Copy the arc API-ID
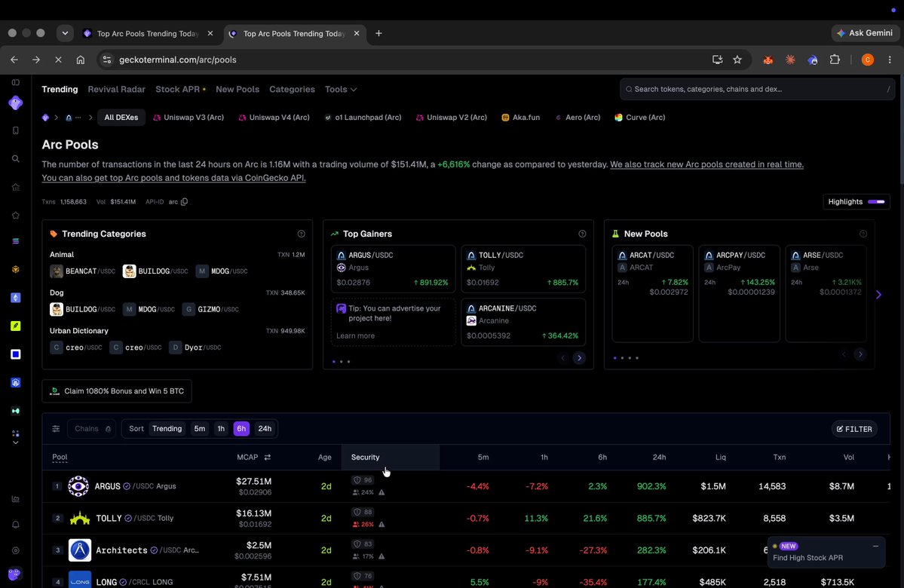Screen dimensions: 904x588 185,202
